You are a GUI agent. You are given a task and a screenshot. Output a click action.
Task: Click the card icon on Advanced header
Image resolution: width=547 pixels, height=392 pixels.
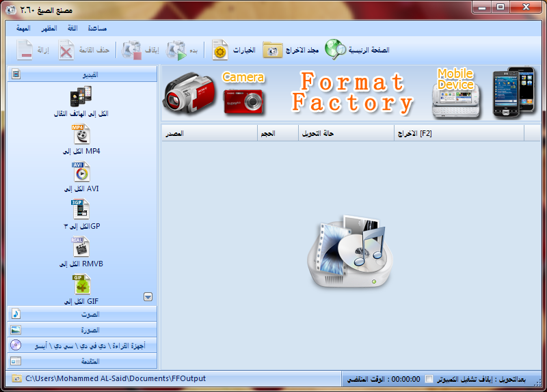coord(16,361)
